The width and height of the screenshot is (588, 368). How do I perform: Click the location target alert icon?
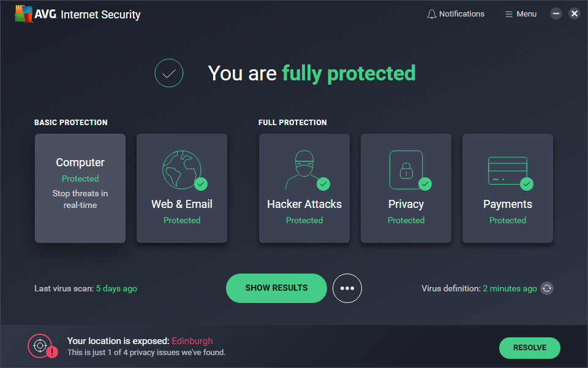tap(40, 346)
